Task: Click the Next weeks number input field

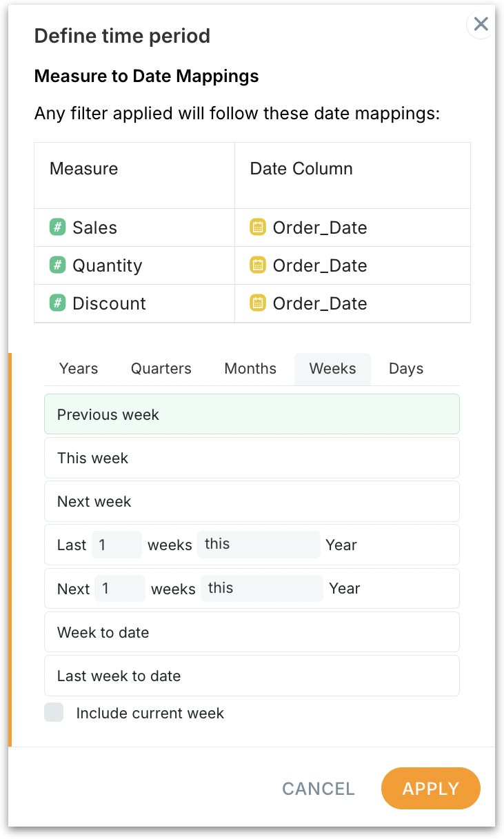Action: pyautogui.click(x=120, y=589)
